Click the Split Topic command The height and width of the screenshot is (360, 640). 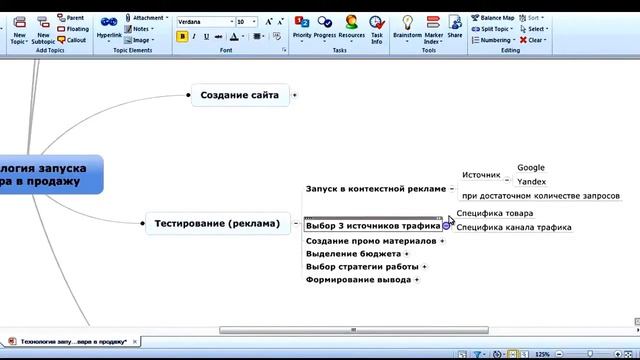click(492, 29)
